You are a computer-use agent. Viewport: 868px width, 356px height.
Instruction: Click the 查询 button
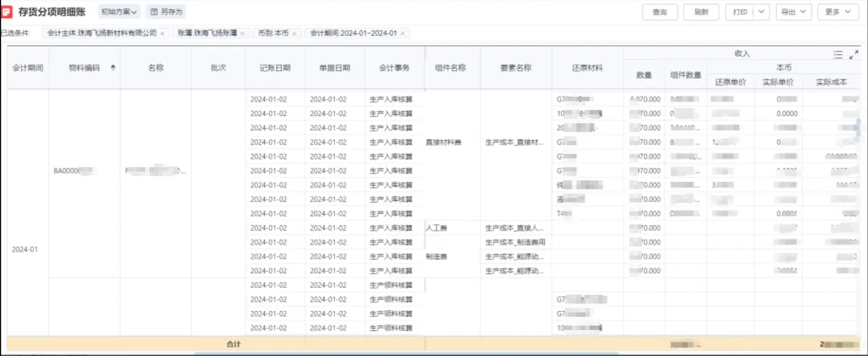pos(660,12)
